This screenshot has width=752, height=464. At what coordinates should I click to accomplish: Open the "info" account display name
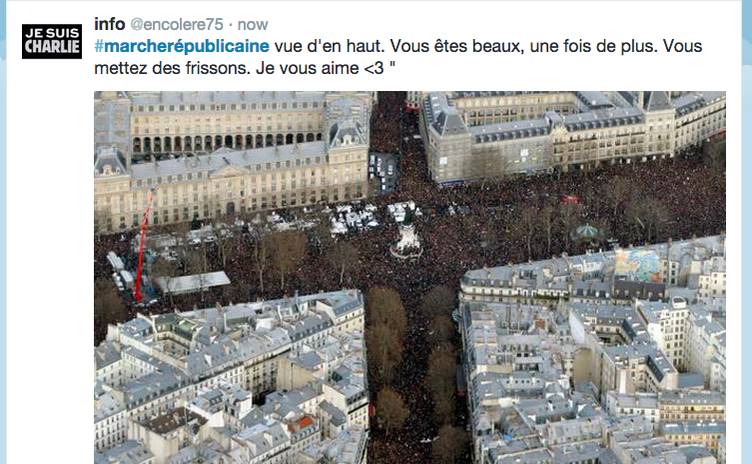(x=109, y=24)
